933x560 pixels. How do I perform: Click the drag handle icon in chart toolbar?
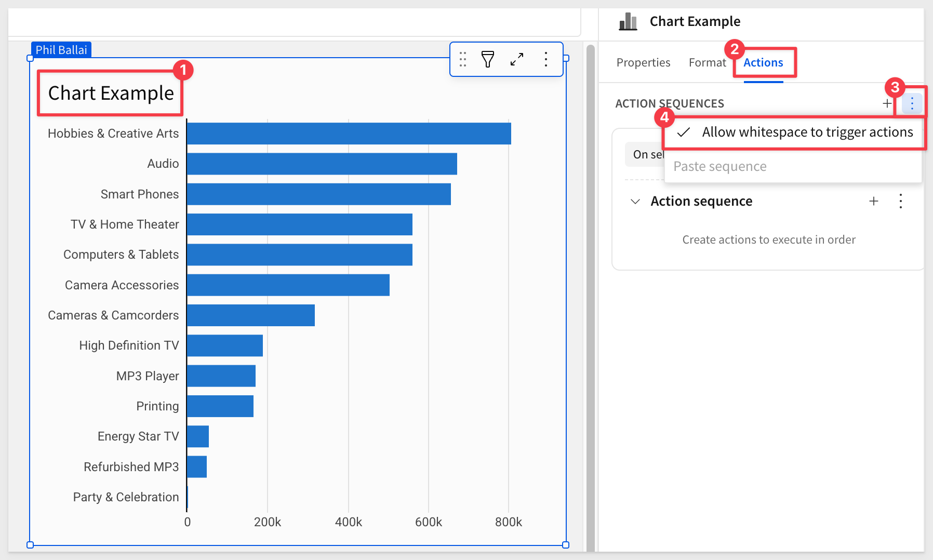[x=463, y=59]
